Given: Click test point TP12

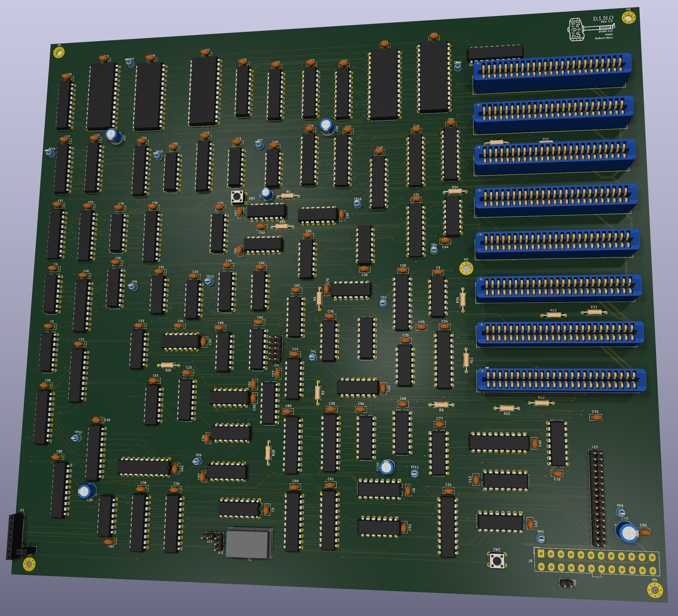Looking at the screenshot, I should pos(76,438).
